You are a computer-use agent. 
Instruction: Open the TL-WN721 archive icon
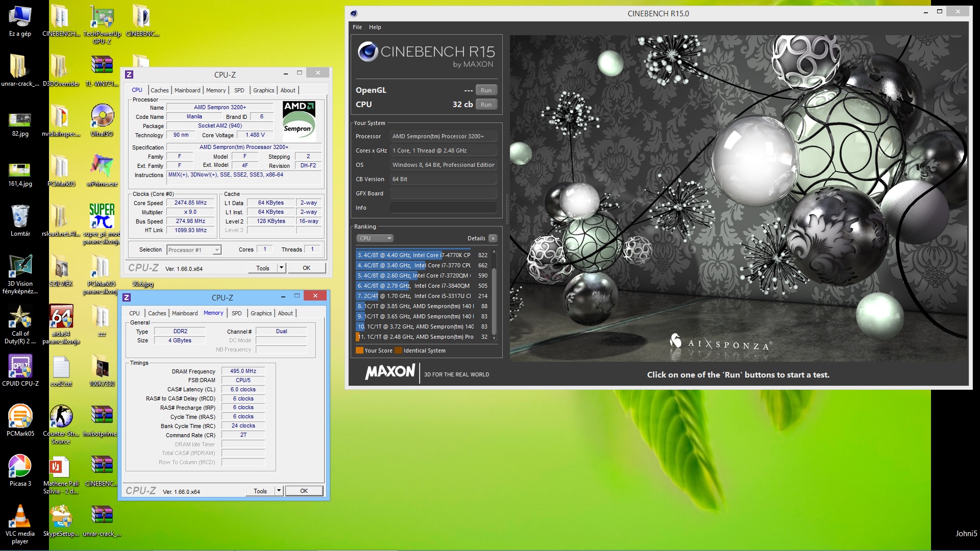click(102, 70)
